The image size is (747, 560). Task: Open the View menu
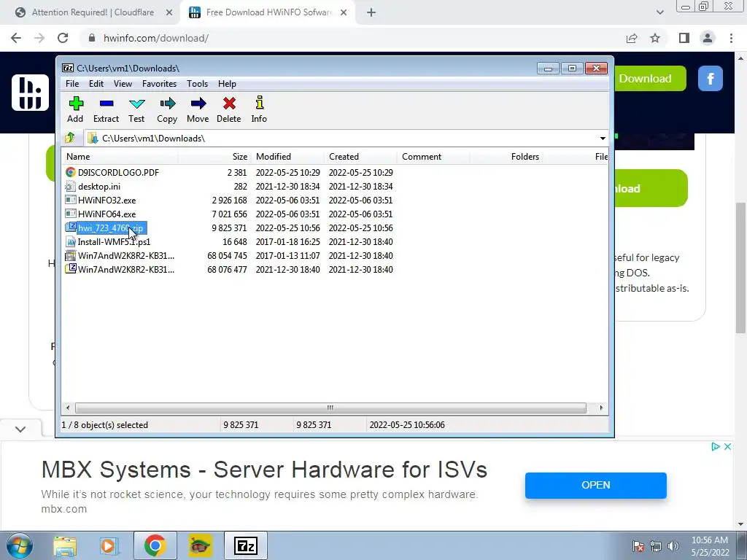(x=123, y=84)
